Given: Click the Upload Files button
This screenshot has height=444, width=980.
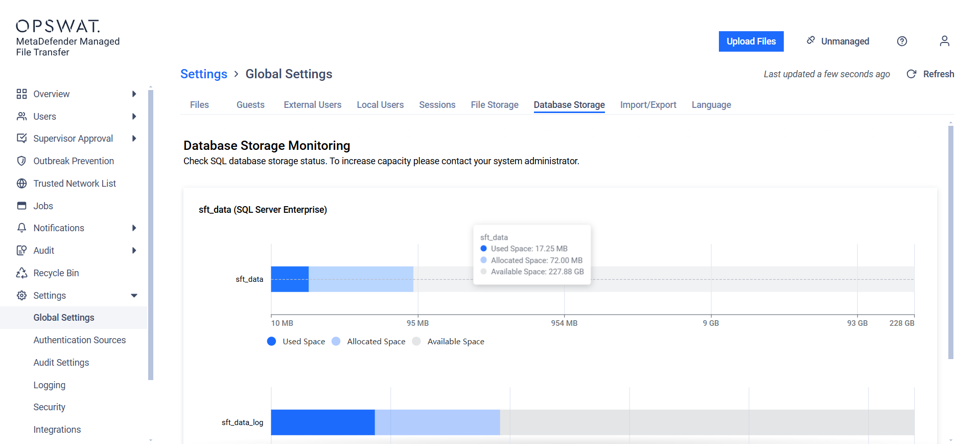Looking at the screenshot, I should pos(751,41).
